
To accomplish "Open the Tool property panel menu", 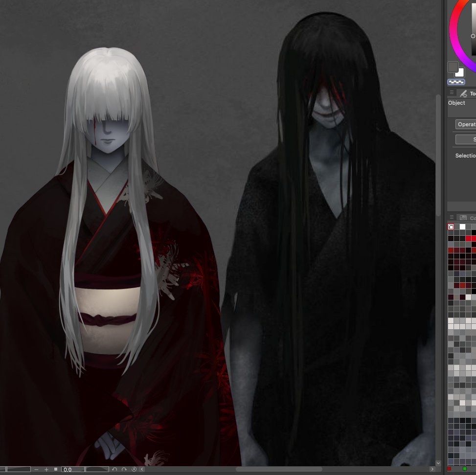I will [452, 92].
